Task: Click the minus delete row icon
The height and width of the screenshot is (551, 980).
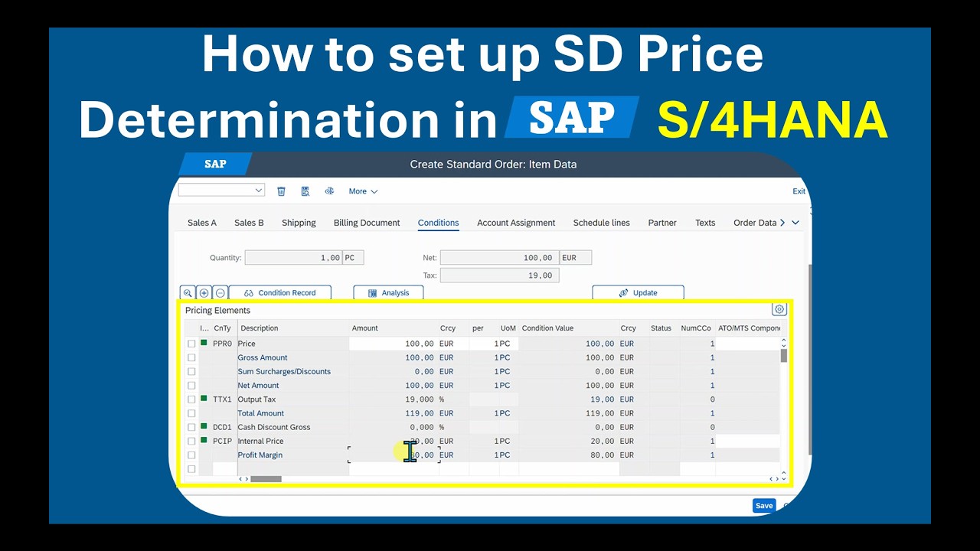Action: [x=220, y=293]
